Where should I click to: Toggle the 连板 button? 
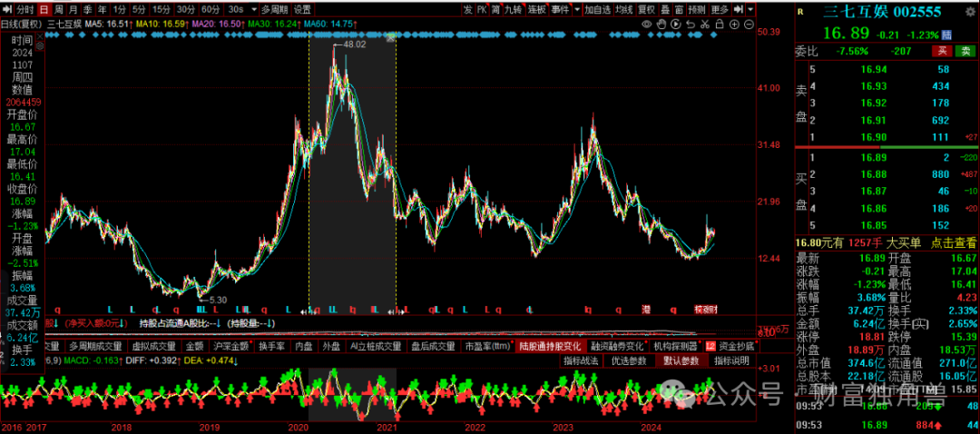pos(537,9)
